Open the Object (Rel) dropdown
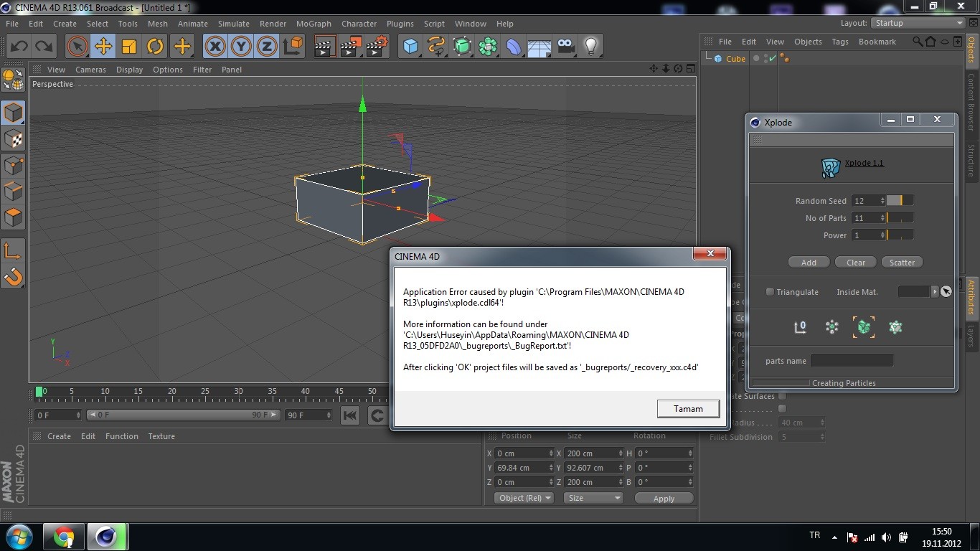This screenshot has width=980, height=551. click(524, 498)
